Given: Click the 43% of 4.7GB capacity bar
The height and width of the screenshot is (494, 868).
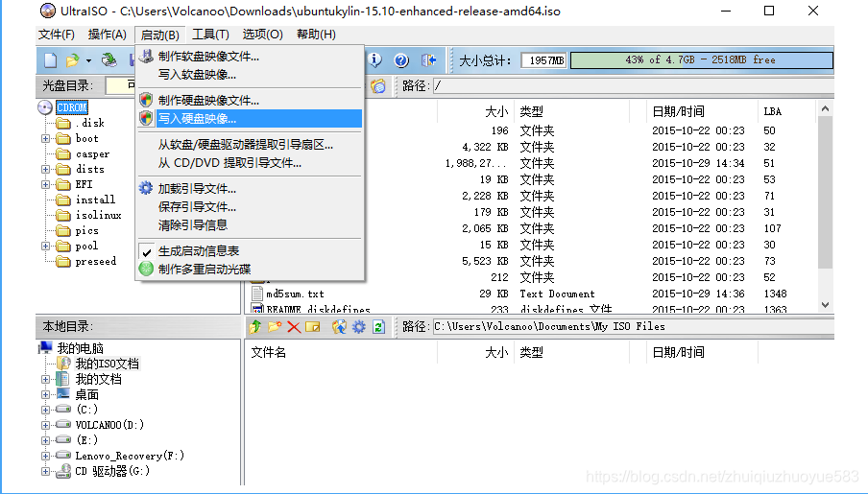Looking at the screenshot, I should [701, 59].
